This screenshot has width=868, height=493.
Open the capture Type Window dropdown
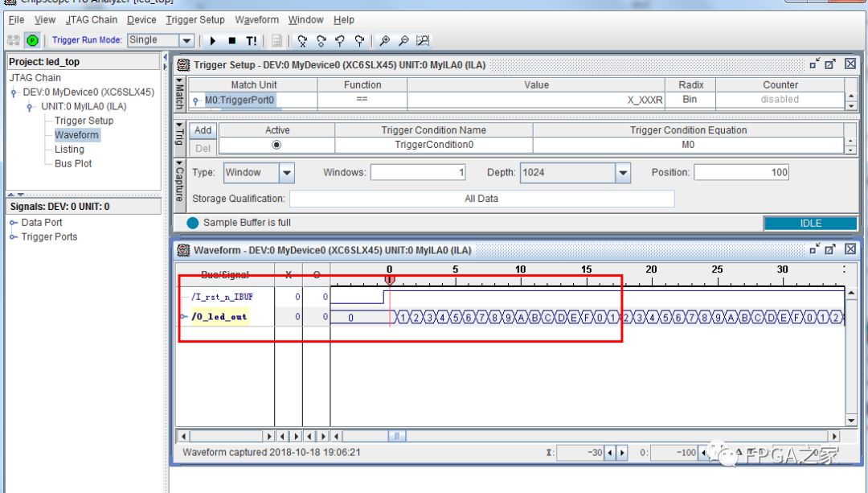coord(287,173)
